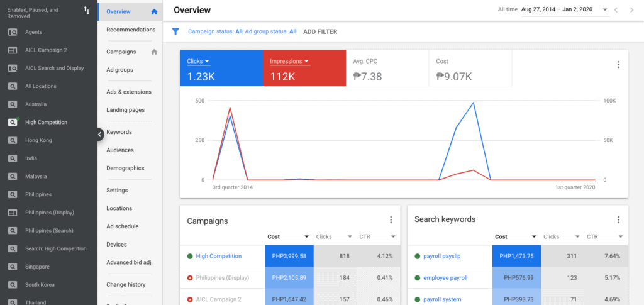Click the funnel filter icon
The height and width of the screenshot is (305, 644).
[x=175, y=31]
